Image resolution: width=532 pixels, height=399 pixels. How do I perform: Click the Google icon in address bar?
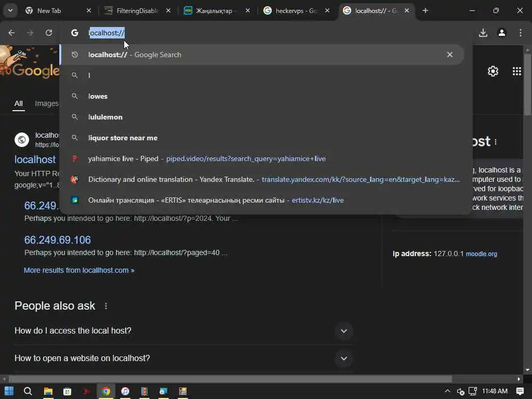(75, 33)
